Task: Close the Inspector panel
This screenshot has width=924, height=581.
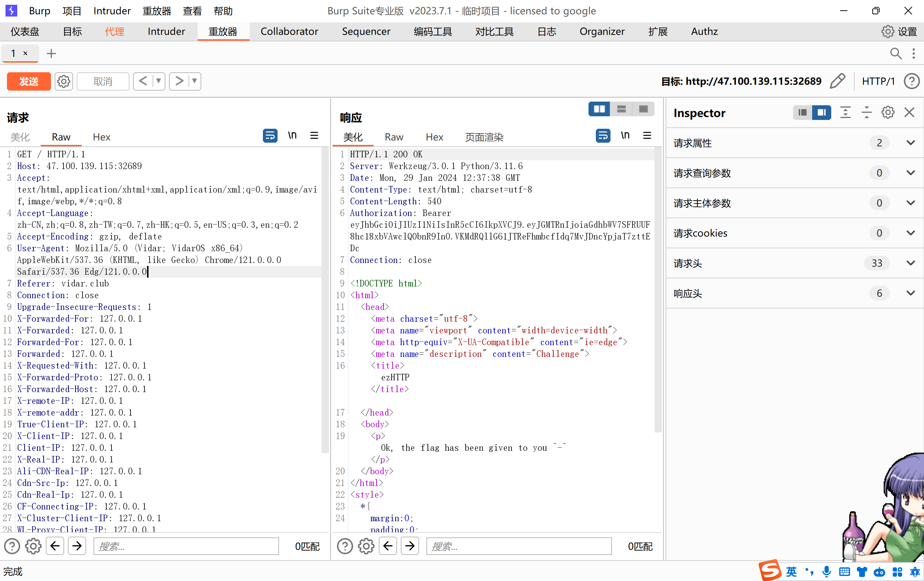Action: tap(909, 113)
